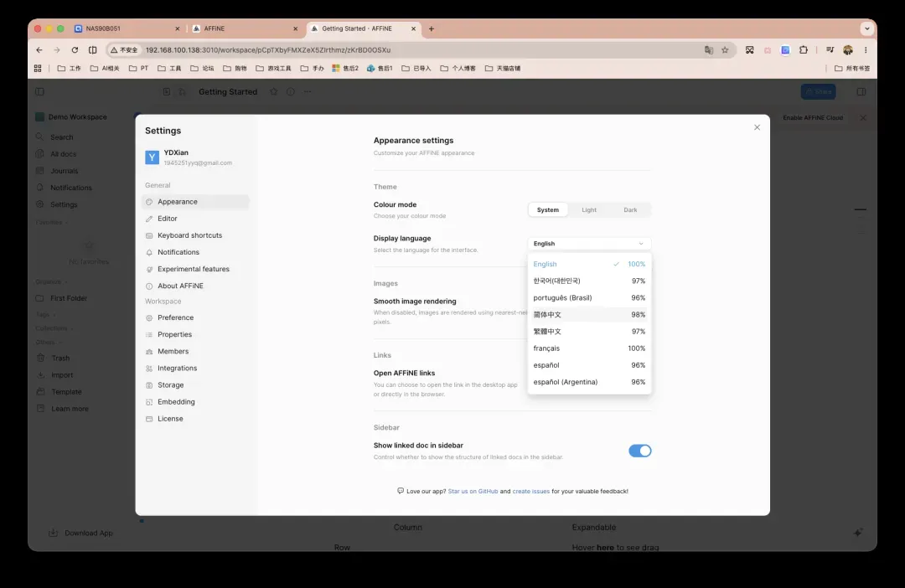Select español (Argentina) language option

[x=589, y=382]
